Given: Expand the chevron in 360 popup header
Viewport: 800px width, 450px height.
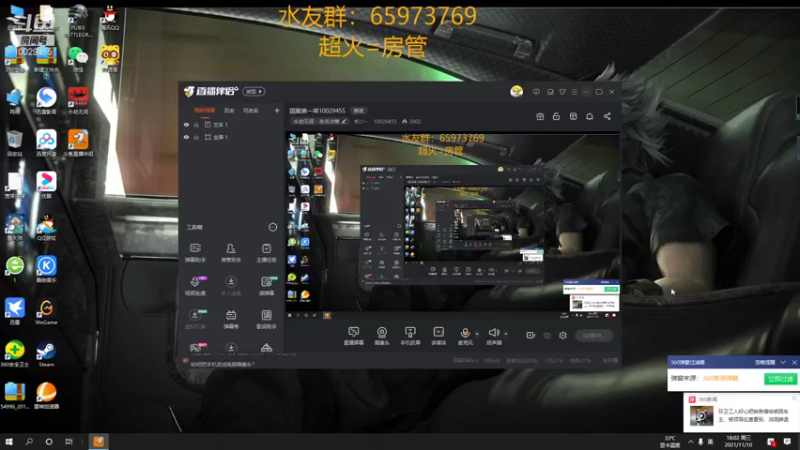Looking at the screenshot, I should [x=783, y=362].
